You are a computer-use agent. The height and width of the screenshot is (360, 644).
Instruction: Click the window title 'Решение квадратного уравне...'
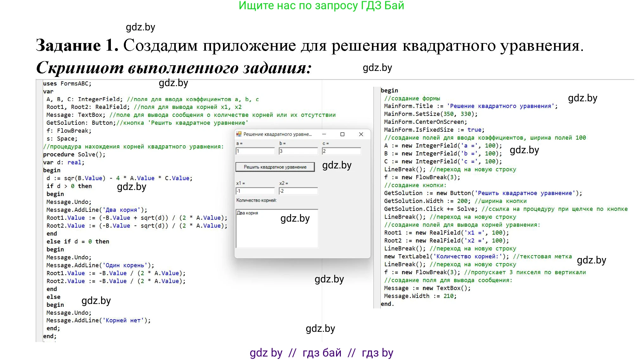coord(278,134)
